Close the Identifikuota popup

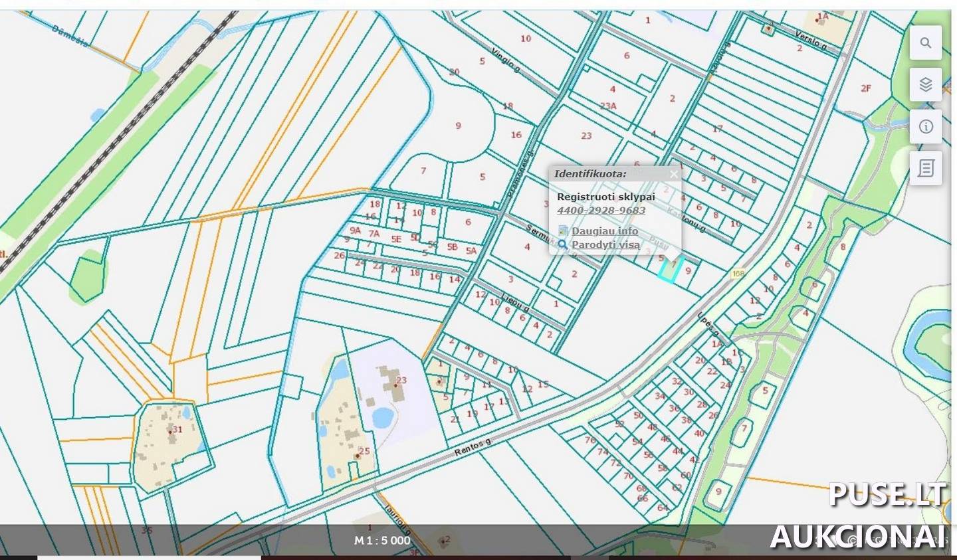(x=674, y=174)
